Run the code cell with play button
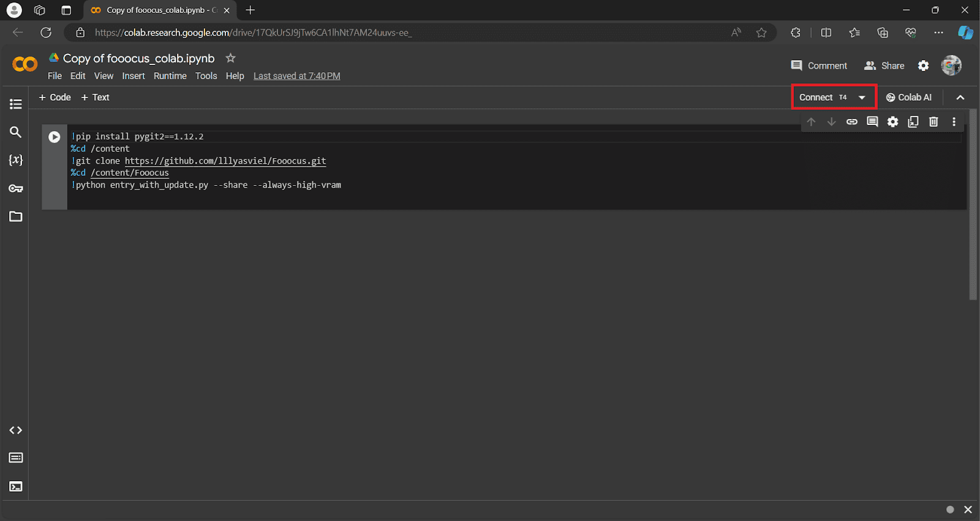Viewport: 980px width, 521px height. [x=55, y=137]
